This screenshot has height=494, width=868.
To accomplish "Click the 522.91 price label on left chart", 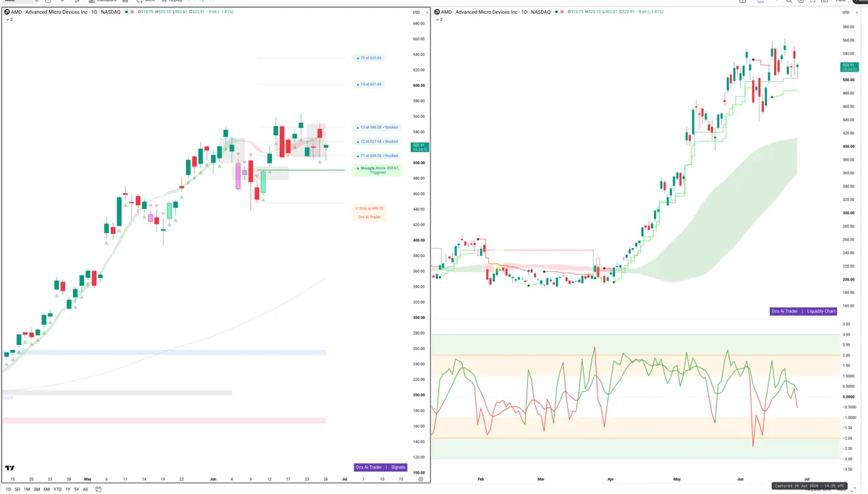I will [x=418, y=148].
